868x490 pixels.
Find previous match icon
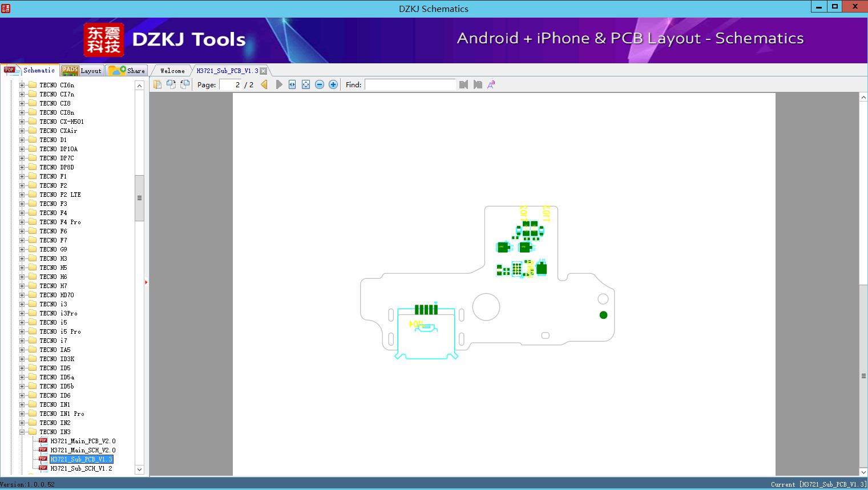tap(463, 84)
